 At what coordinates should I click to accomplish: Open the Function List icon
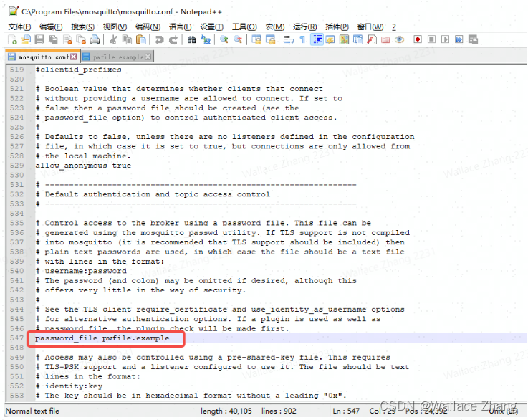pos(371,39)
